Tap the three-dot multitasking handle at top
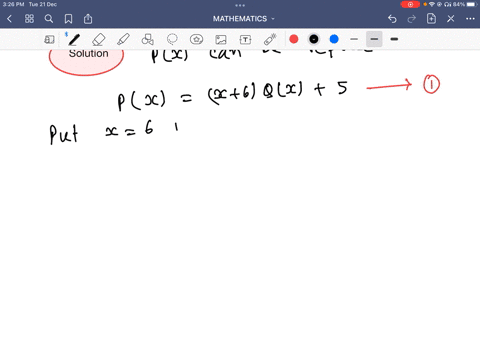Viewport: 480px width, 360px height. tap(240, 5)
